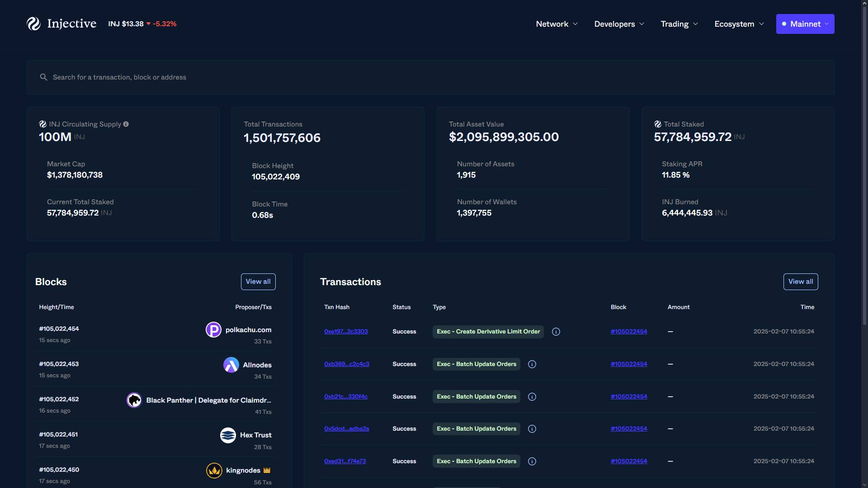Click the Exec - Create Derivative Limit Order tag

488,332
